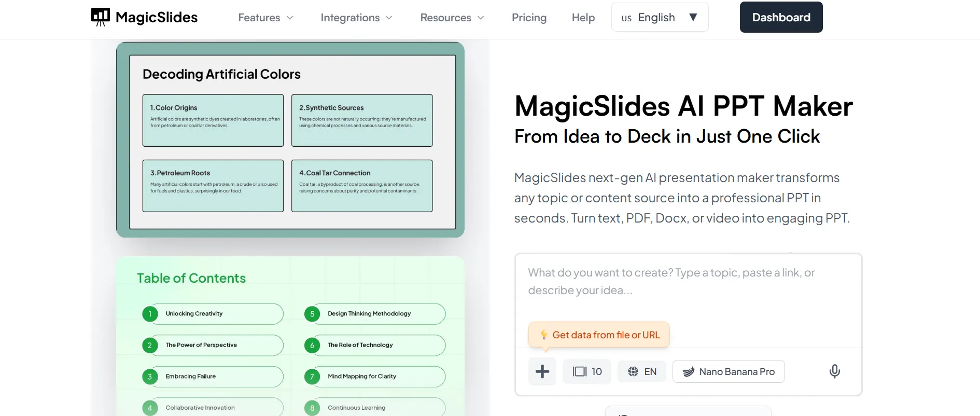Click the MagicSlides AI PPT Maker heading
The width and height of the screenshot is (980, 416).
[x=683, y=106]
